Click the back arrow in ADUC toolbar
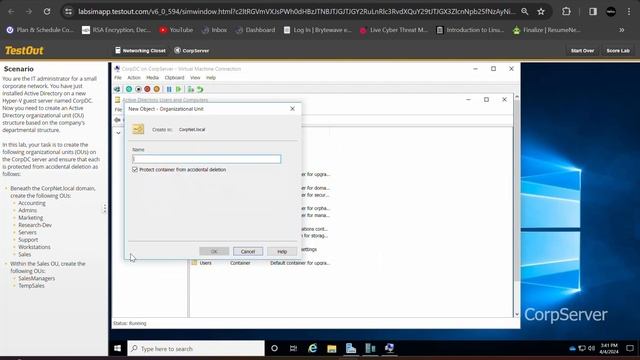Viewport: 640px width, 360px height. pos(118,120)
